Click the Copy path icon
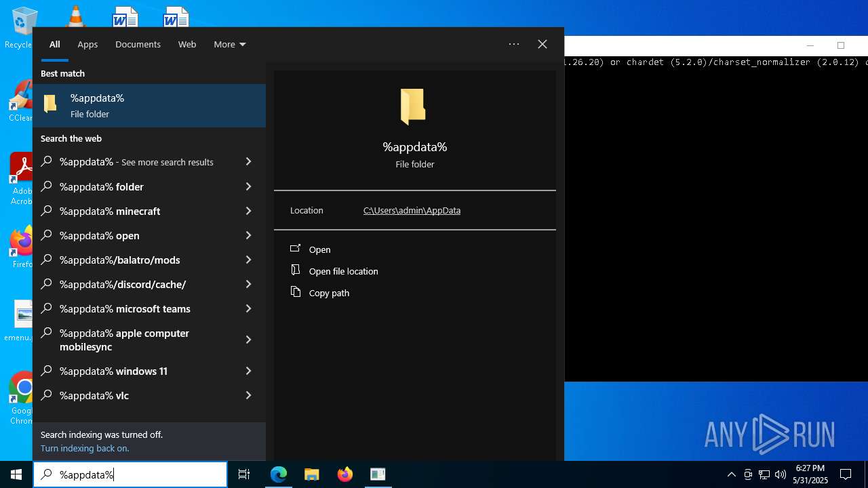This screenshot has width=868, height=488. tap(295, 292)
